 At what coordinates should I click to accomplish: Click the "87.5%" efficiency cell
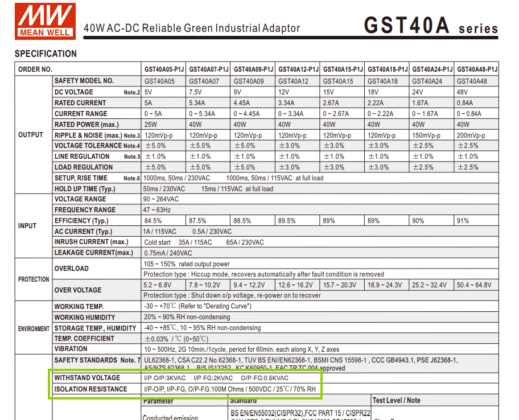click(x=197, y=221)
